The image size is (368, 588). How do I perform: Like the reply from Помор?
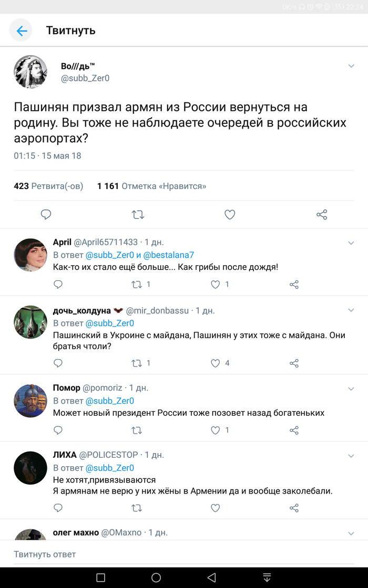(x=215, y=430)
